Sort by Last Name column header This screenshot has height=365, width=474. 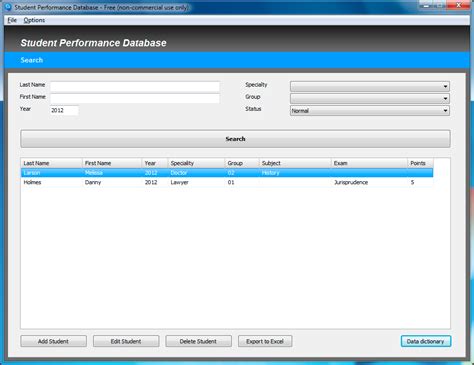(x=51, y=163)
